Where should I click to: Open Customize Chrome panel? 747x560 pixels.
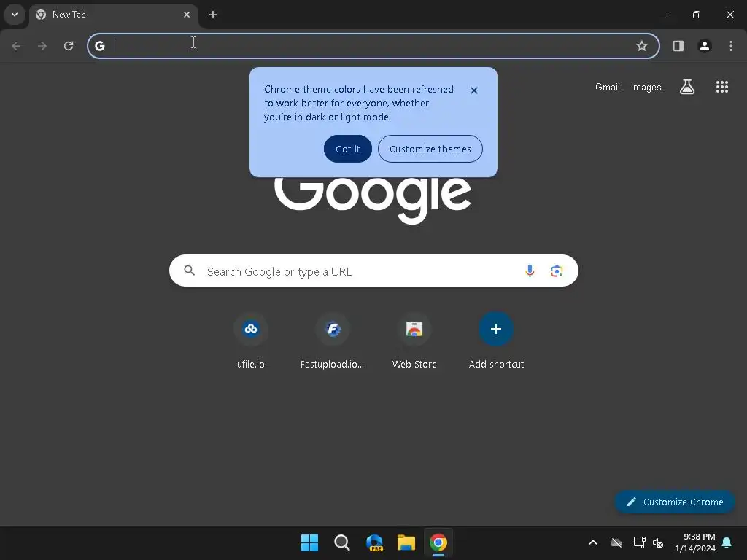(675, 502)
